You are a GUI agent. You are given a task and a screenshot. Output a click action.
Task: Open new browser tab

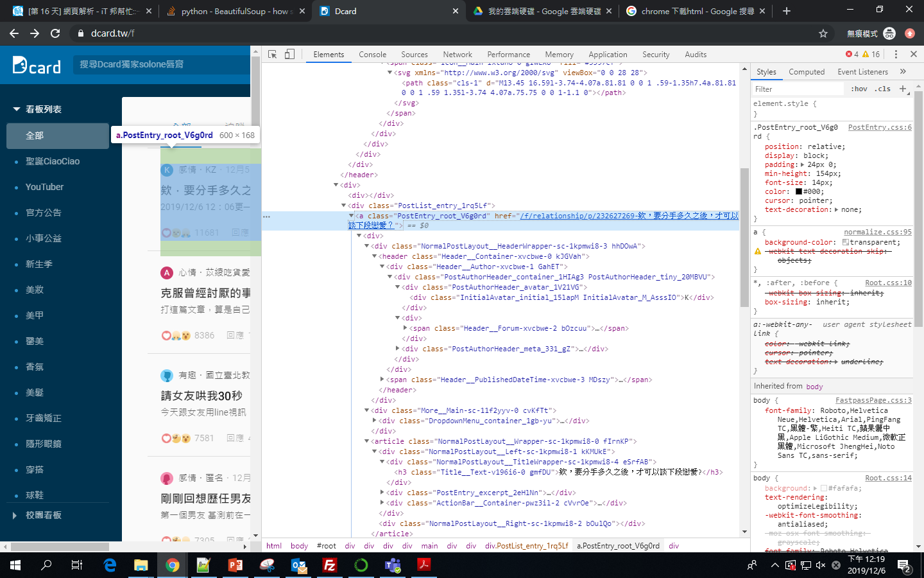coord(787,11)
